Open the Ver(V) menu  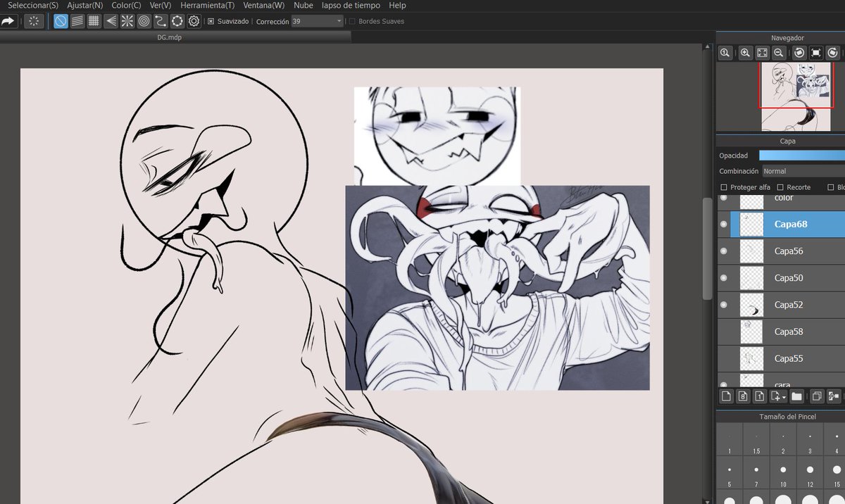click(161, 5)
